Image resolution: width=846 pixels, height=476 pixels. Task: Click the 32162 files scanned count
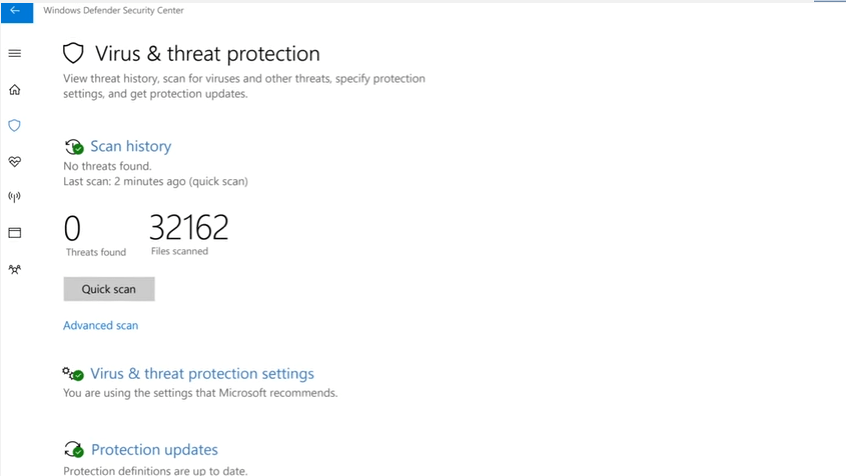(189, 228)
